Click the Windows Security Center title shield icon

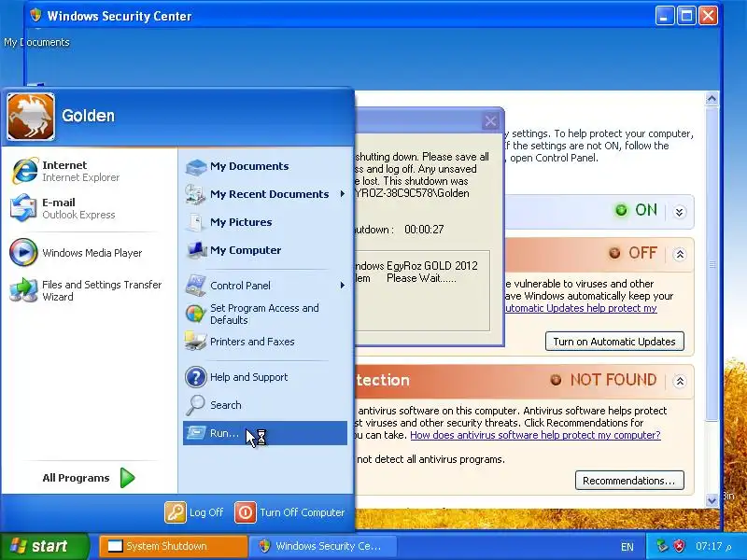click(x=35, y=16)
